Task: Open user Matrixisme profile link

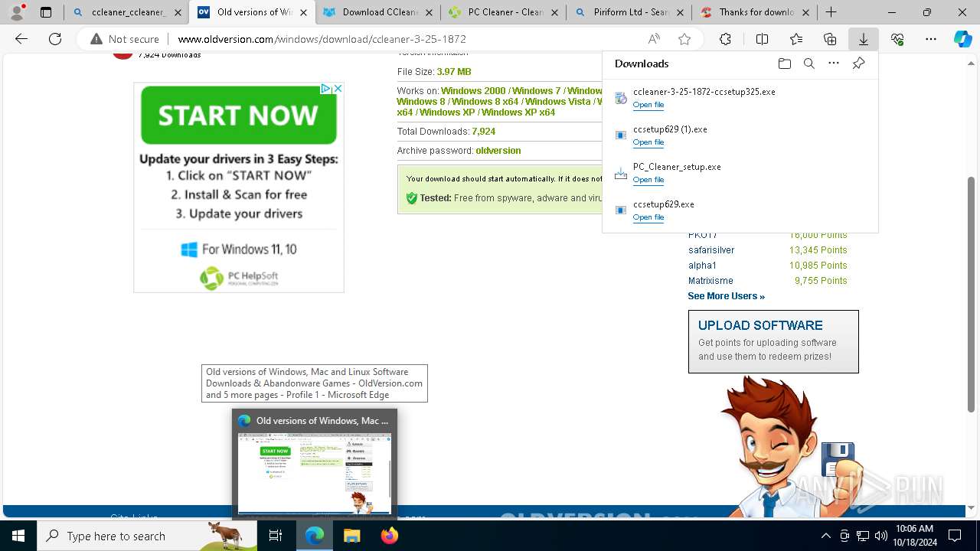Action: (x=710, y=281)
